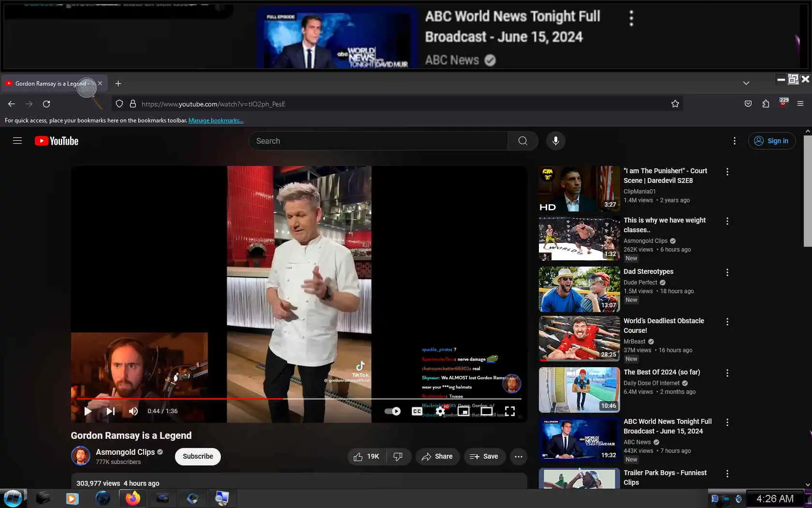This screenshot has width=812, height=508.
Task: Click the 4:26 AM system clock
Action: pyautogui.click(x=775, y=499)
